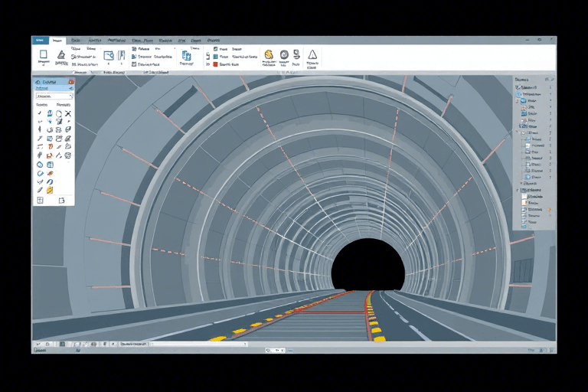Open the dropdown field in the tool palette
The height and width of the screenshot is (392, 588).
54,97
